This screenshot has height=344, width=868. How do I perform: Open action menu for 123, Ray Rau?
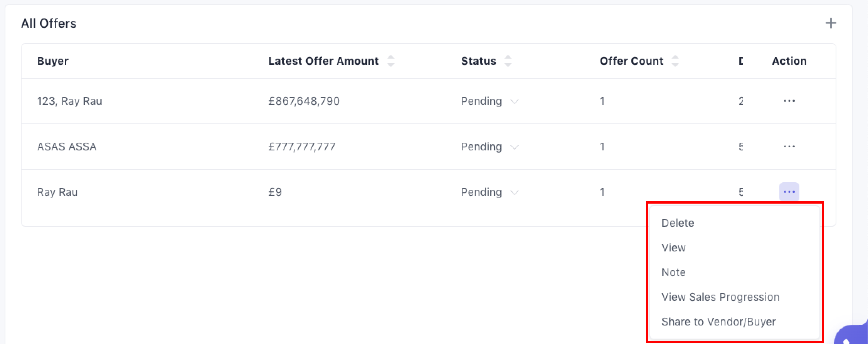coord(789,101)
